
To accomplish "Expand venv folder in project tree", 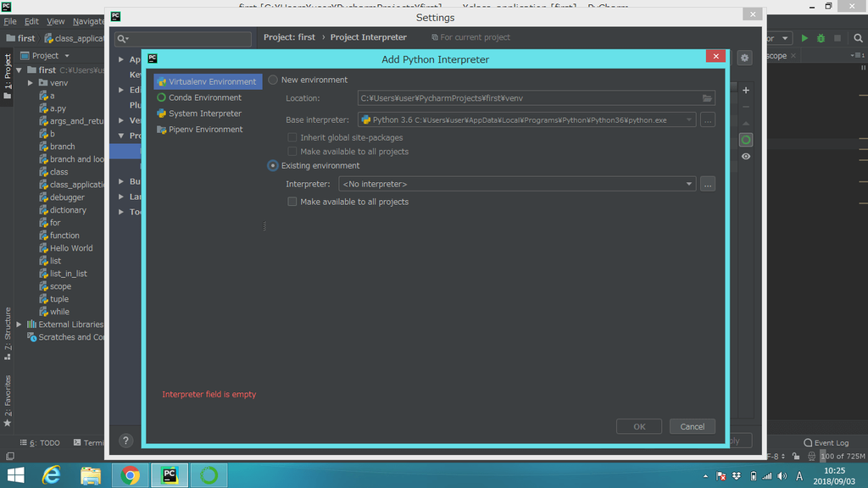I will [31, 83].
